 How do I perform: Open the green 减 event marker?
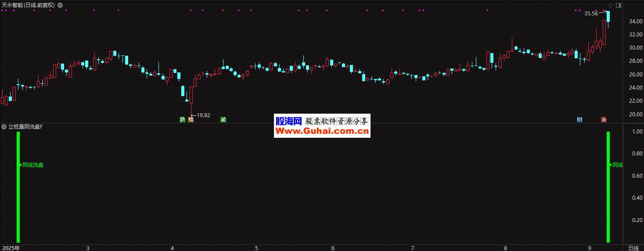pyautogui.click(x=223, y=119)
